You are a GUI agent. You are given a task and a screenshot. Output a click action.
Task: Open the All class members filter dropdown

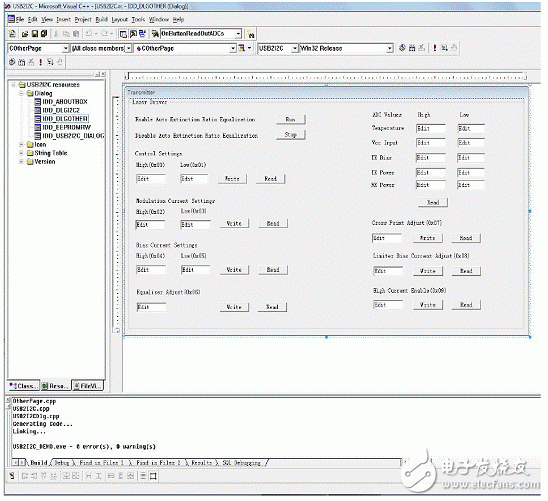tap(129, 48)
